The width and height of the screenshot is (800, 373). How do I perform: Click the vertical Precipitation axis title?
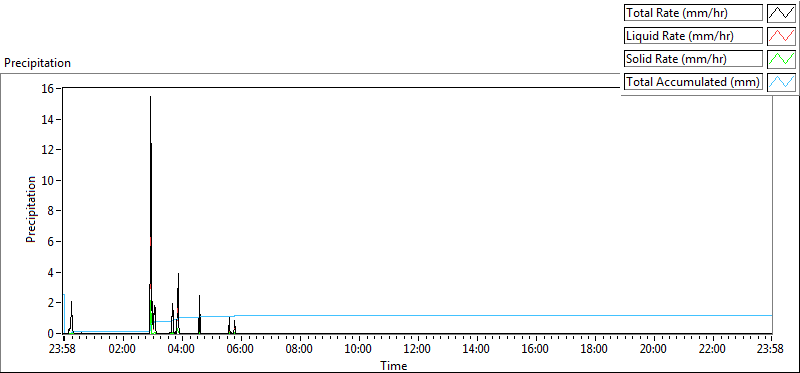pyautogui.click(x=31, y=209)
